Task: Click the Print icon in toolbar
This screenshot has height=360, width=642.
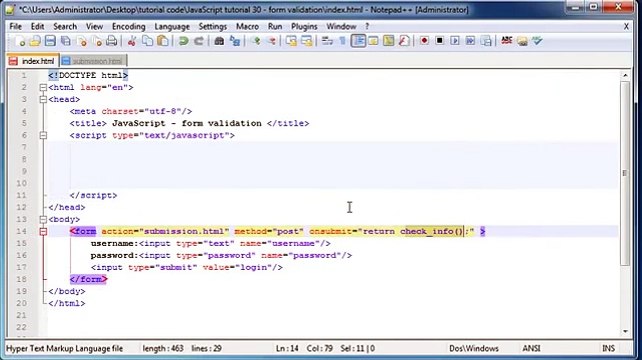Action: [x=112, y=41]
